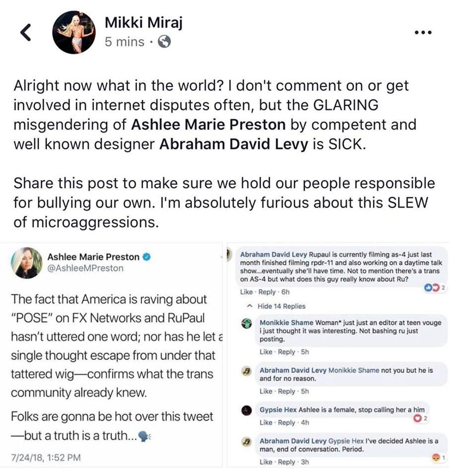Like Abraham David Levy's top comment about Rupaul

coord(246,292)
